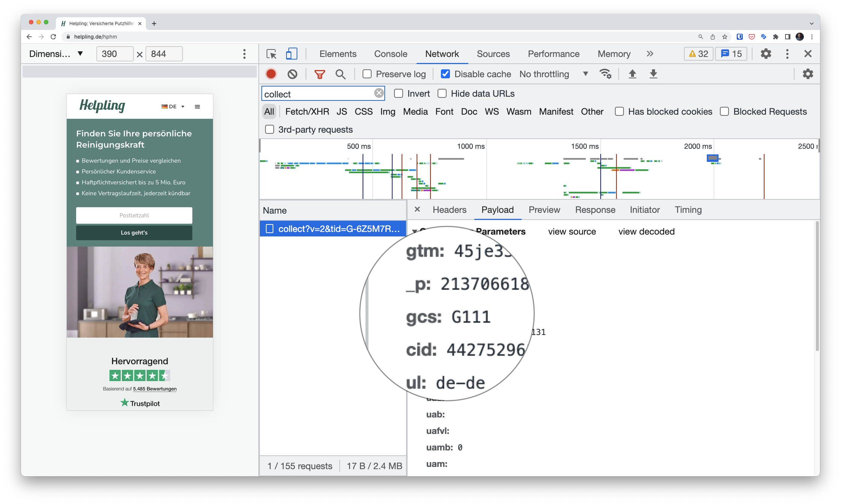The image size is (841, 504).
Task: Click the view decoded link
Action: tap(646, 232)
